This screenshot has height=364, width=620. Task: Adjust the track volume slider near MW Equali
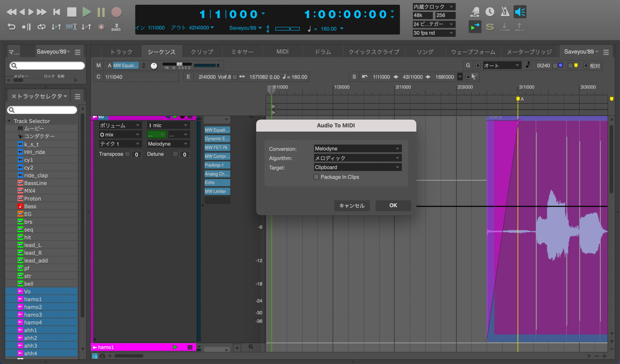(179, 64)
